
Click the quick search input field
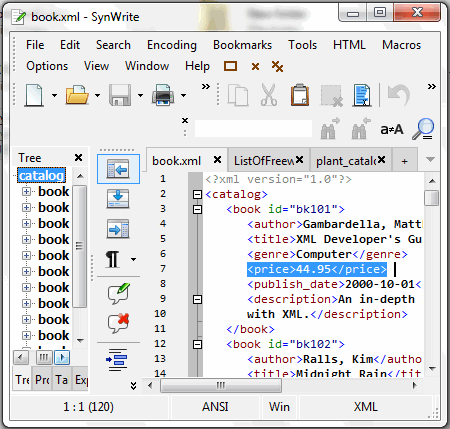[x=253, y=129]
